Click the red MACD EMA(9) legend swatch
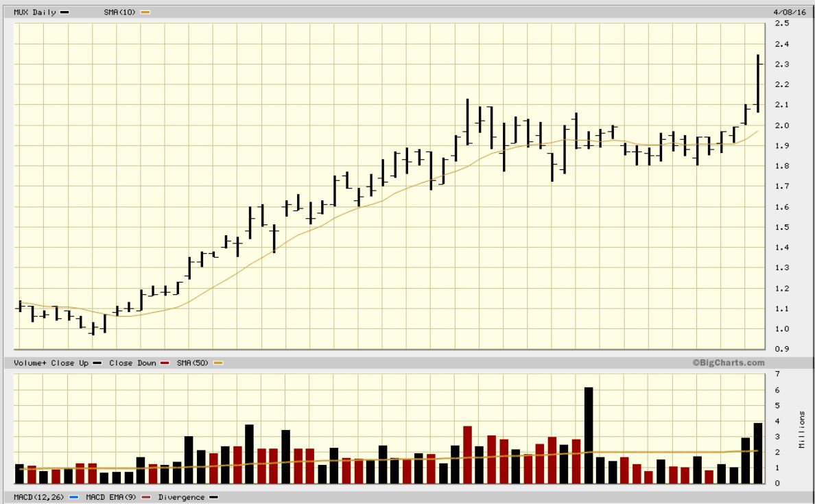 click(x=147, y=498)
